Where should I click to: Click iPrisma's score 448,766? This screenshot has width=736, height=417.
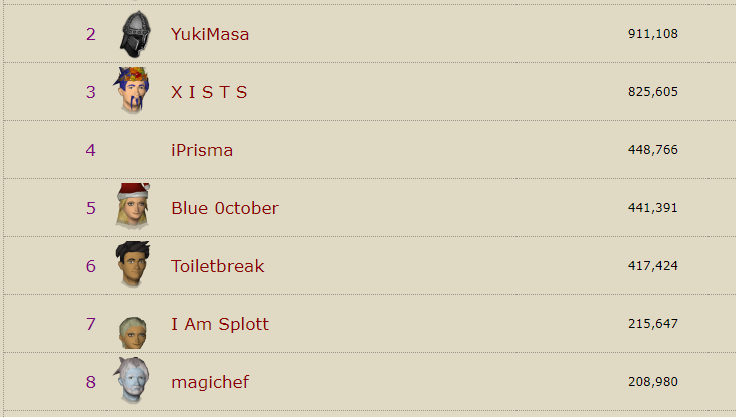[x=653, y=150]
